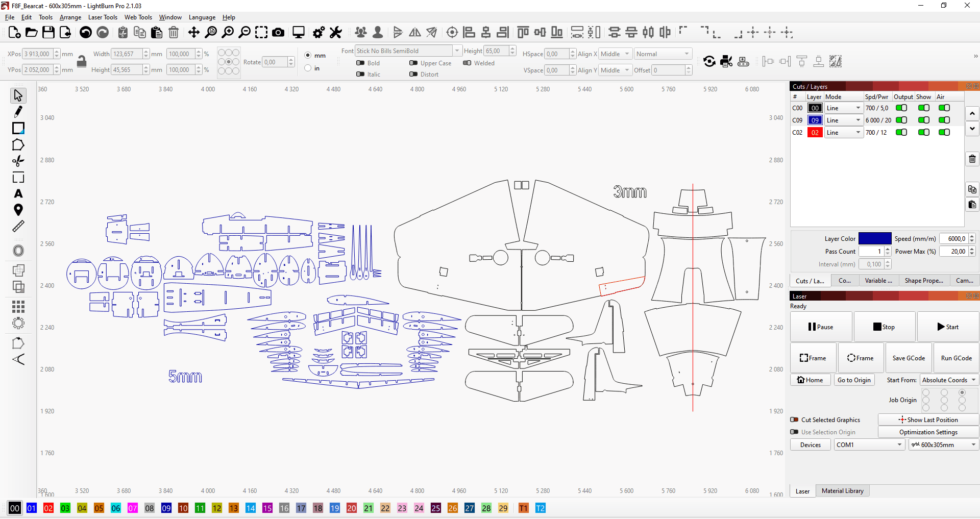Toggle output for layer C02
Image resolution: width=980 pixels, height=519 pixels.
(901, 132)
